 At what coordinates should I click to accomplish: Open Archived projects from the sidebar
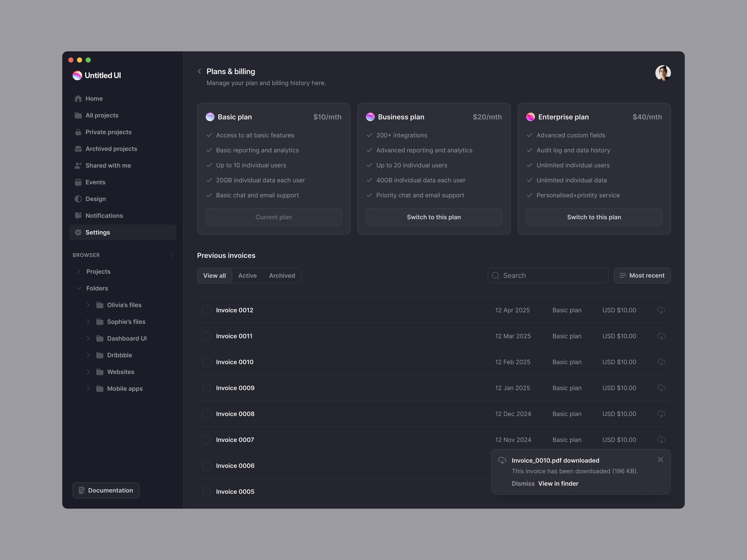111,149
